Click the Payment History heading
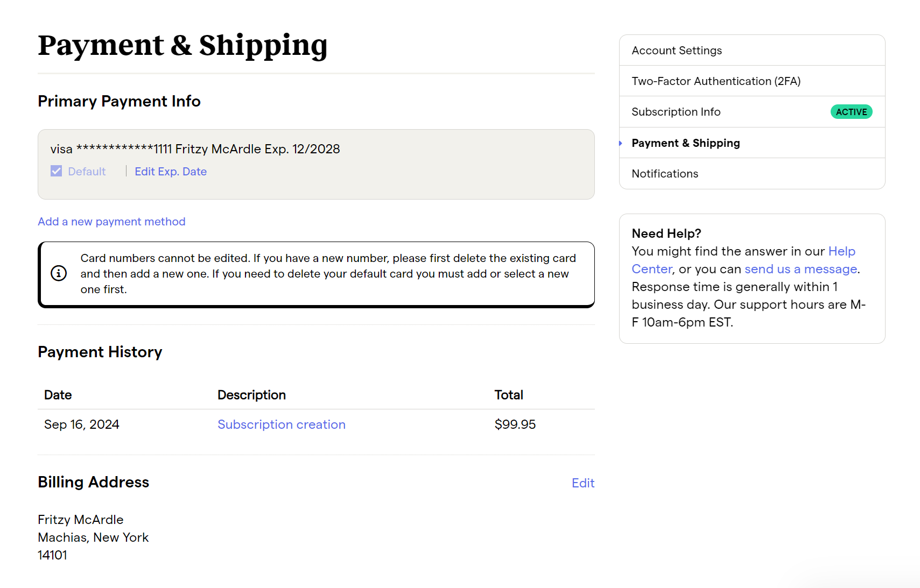920x588 pixels. tap(100, 352)
